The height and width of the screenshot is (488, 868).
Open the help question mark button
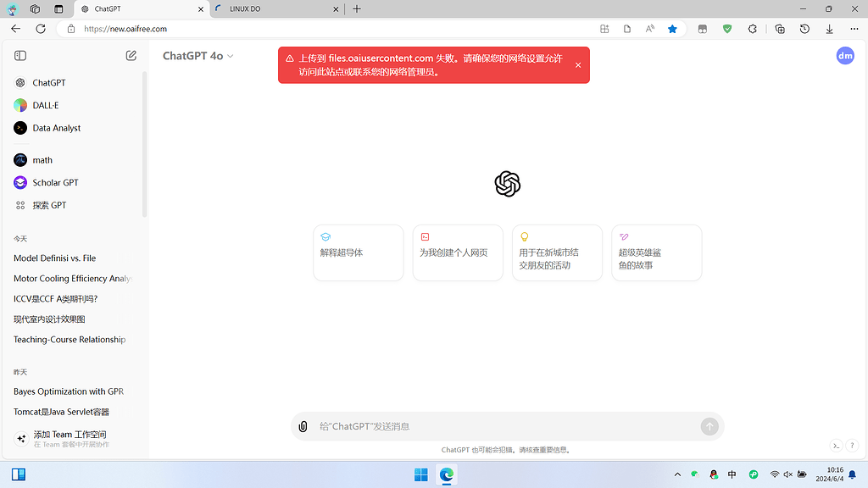click(853, 446)
